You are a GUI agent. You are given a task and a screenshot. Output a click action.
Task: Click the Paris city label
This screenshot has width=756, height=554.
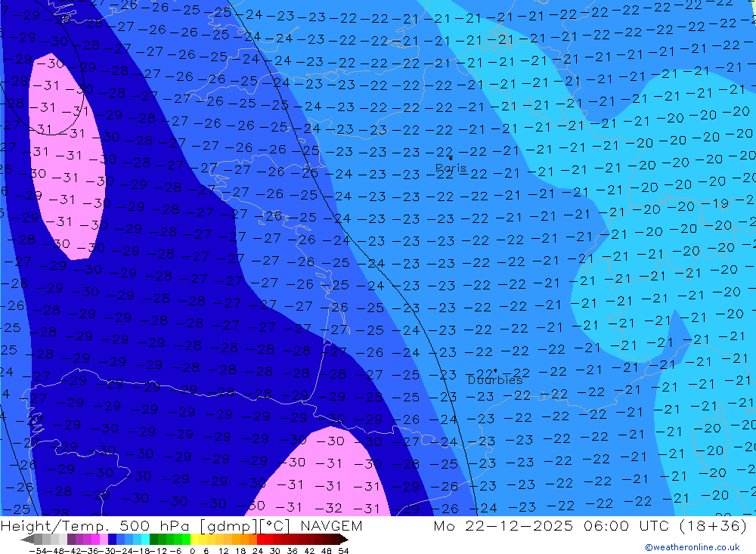tap(451, 168)
